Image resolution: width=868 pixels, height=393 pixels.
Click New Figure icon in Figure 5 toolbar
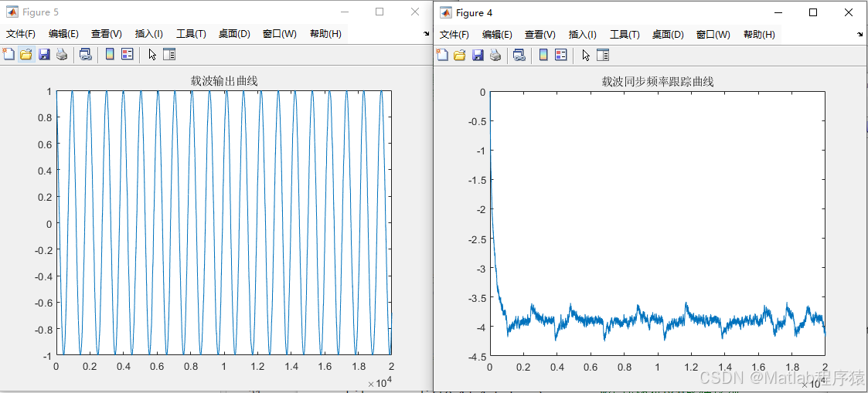point(9,54)
